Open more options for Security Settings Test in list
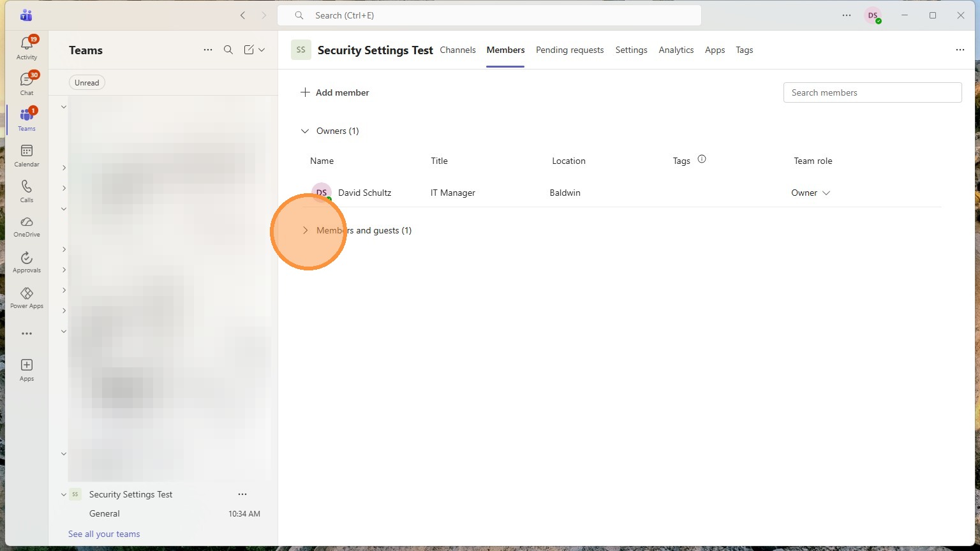Screen dimensions: 980x551 pyautogui.click(x=242, y=494)
